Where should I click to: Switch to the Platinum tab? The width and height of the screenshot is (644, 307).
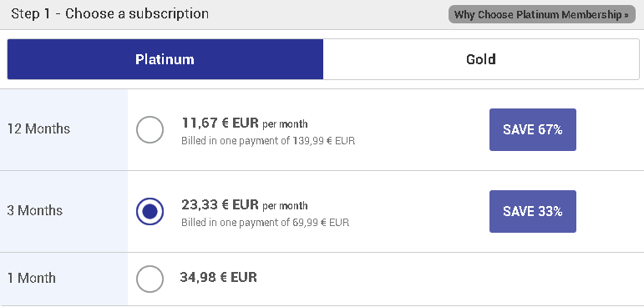pyautogui.click(x=165, y=59)
